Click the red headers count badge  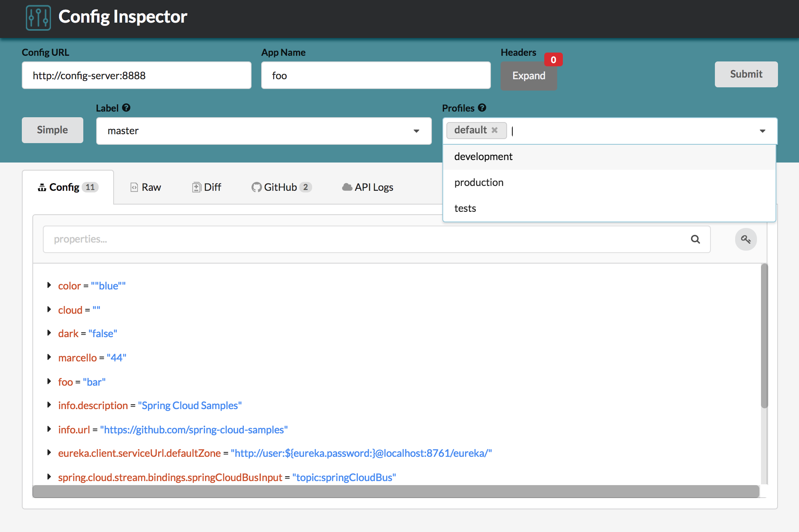553,60
